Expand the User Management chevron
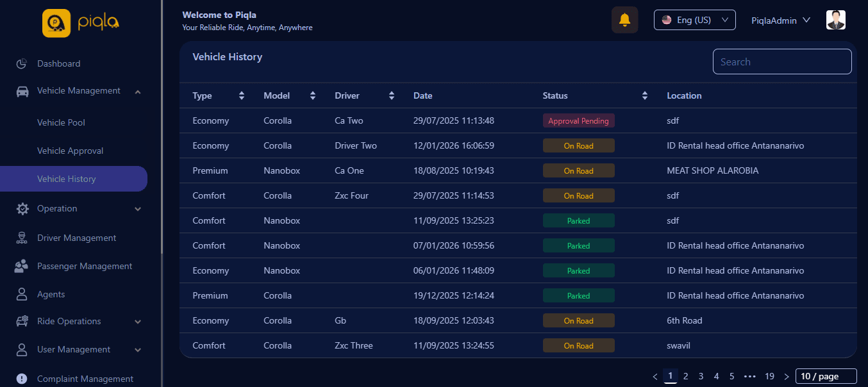Image resolution: width=868 pixels, height=387 pixels. (x=138, y=350)
